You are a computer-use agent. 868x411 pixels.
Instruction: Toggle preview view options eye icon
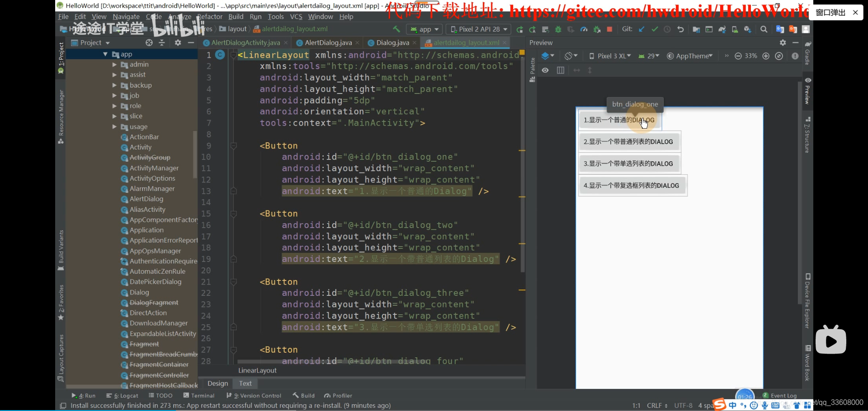545,70
